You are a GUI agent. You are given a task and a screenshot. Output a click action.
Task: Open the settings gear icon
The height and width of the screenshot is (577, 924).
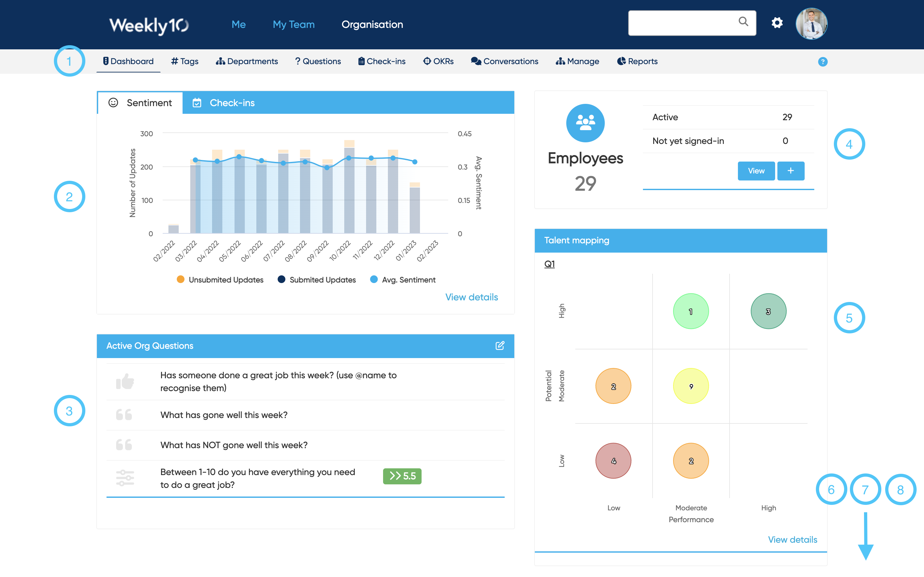[777, 23]
